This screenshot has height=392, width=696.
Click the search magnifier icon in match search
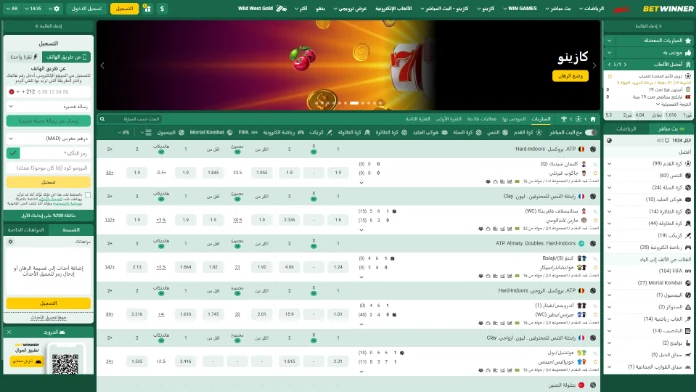(x=103, y=119)
